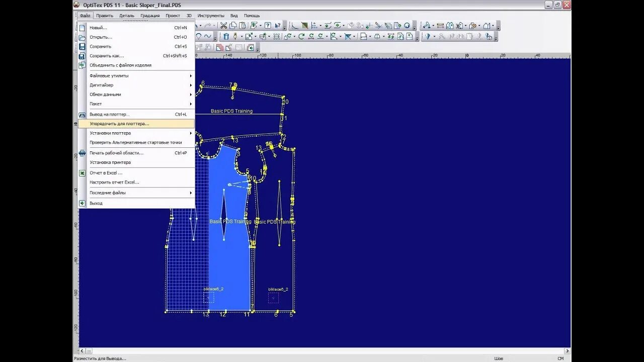Viewport: 644px width, 362px height.
Task: Select Настроить отчет Excel... entry
Action: [x=136, y=182]
